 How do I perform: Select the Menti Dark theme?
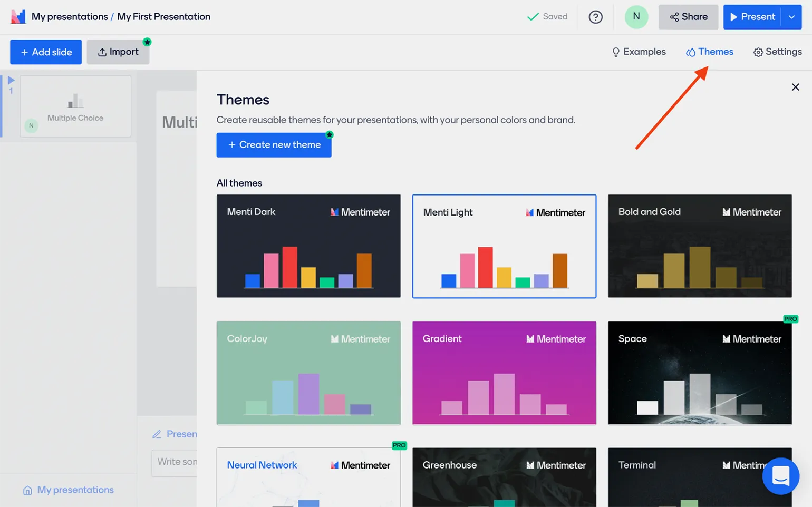click(308, 246)
